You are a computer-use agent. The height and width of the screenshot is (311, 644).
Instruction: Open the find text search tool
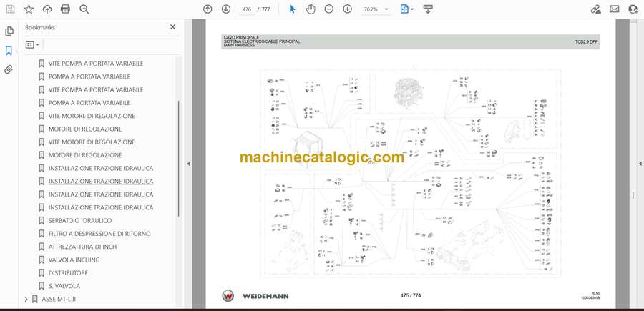tap(84, 9)
